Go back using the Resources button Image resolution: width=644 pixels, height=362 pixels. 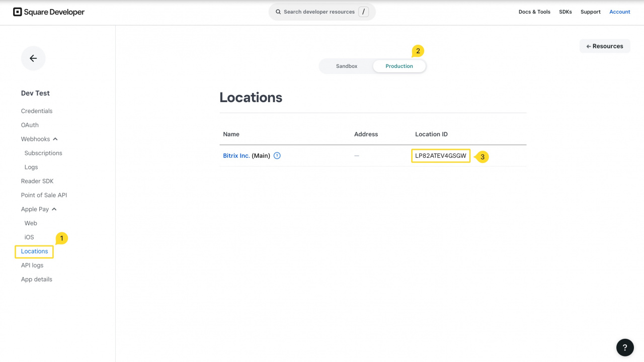coord(605,46)
